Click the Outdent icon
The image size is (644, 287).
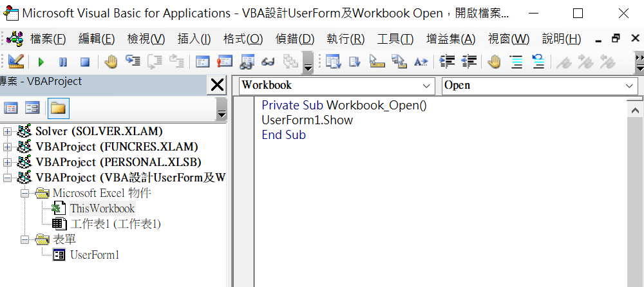469,62
